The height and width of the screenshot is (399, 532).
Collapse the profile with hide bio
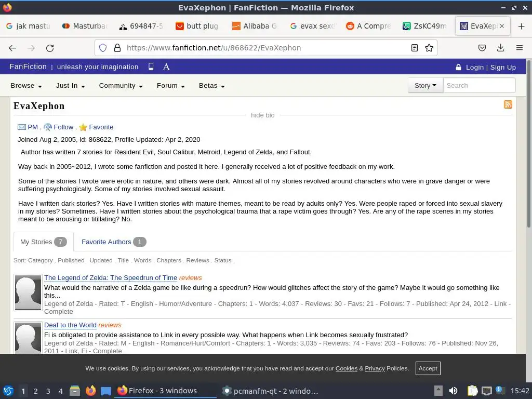click(262, 115)
